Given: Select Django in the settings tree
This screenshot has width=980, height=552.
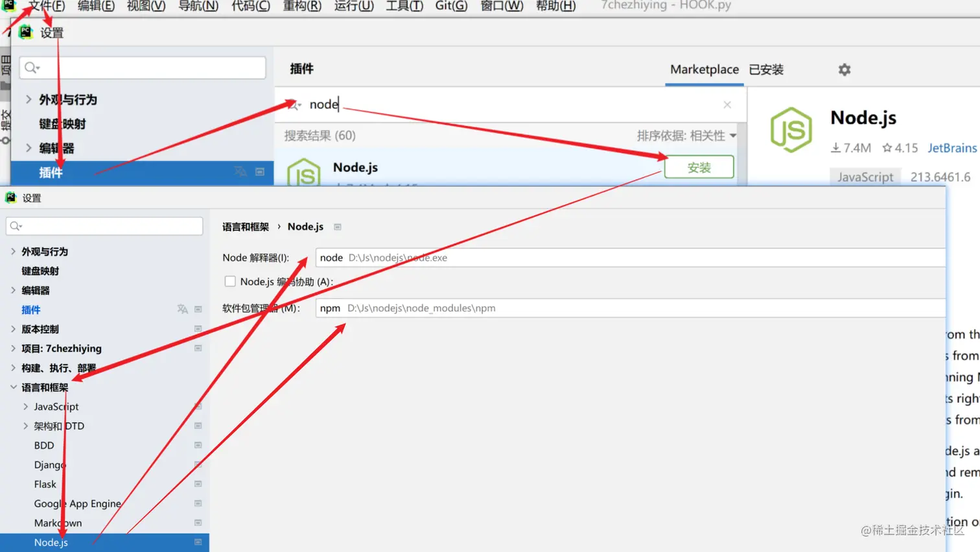Looking at the screenshot, I should [x=50, y=465].
